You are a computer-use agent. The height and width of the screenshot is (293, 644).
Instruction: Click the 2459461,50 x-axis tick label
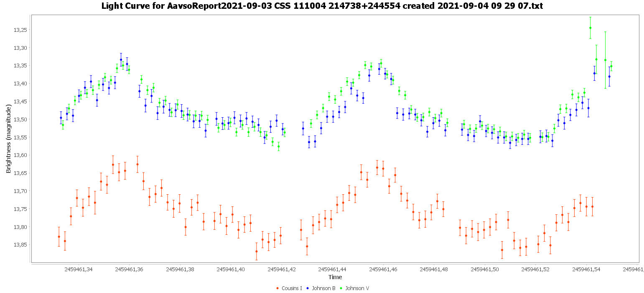click(x=485, y=270)
